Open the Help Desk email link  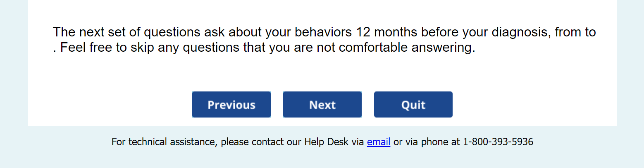pos(378,142)
